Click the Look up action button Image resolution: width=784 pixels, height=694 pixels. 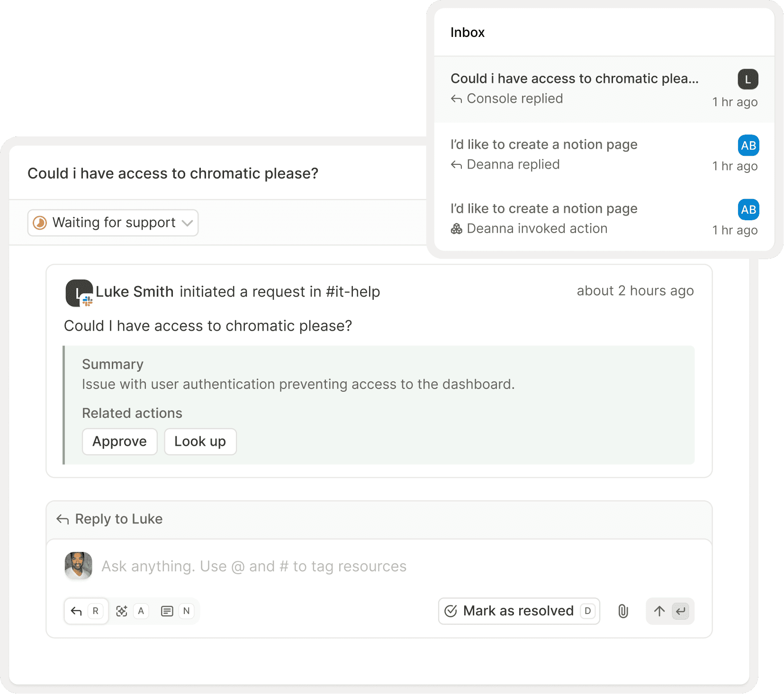click(200, 441)
